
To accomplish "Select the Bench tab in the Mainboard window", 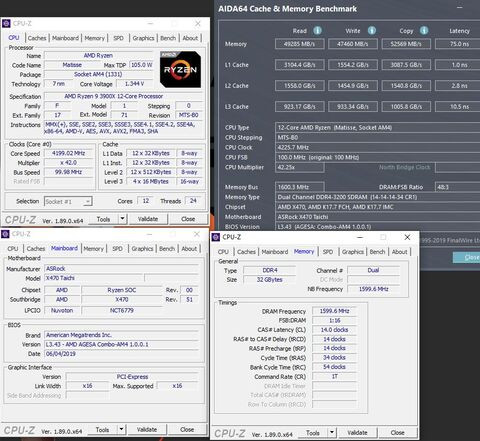I will 167,249.
